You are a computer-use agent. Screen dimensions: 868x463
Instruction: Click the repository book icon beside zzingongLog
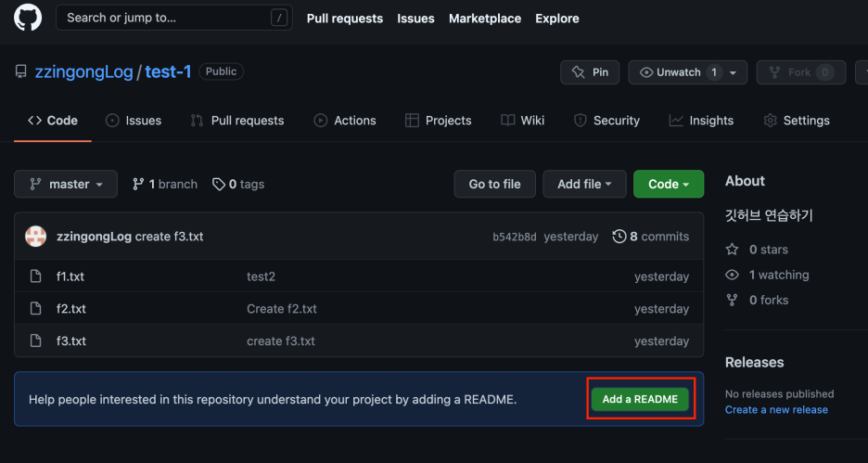click(21, 72)
